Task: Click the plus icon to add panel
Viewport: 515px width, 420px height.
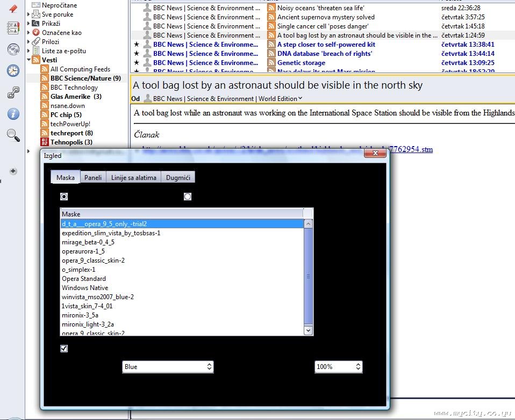Action: click(x=13, y=171)
